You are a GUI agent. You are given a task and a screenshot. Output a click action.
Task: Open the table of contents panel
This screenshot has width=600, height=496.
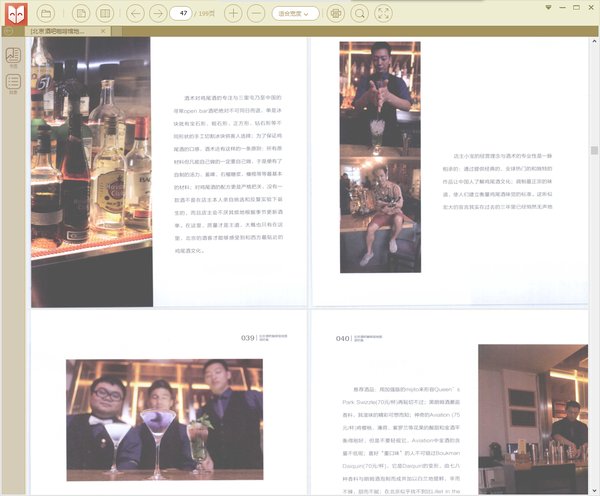pyautogui.click(x=13, y=84)
